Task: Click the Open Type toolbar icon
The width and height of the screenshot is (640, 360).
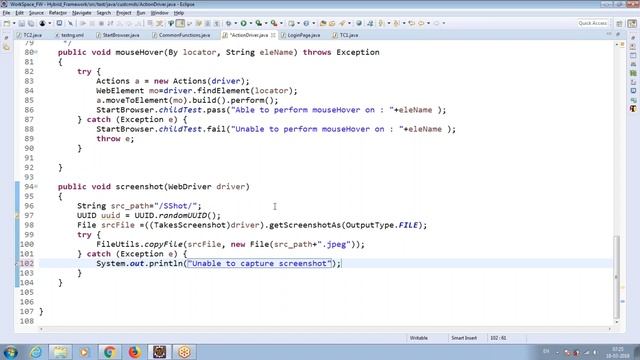Action: pos(323,23)
